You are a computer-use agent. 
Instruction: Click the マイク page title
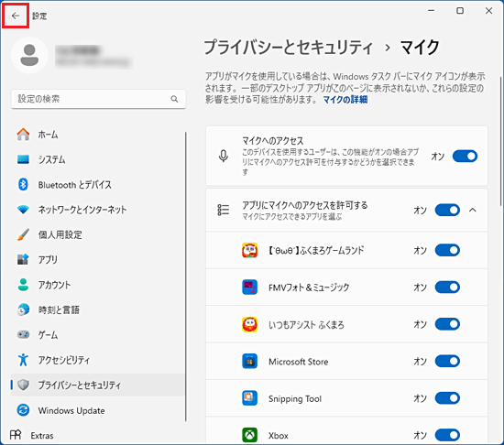[x=420, y=48]
